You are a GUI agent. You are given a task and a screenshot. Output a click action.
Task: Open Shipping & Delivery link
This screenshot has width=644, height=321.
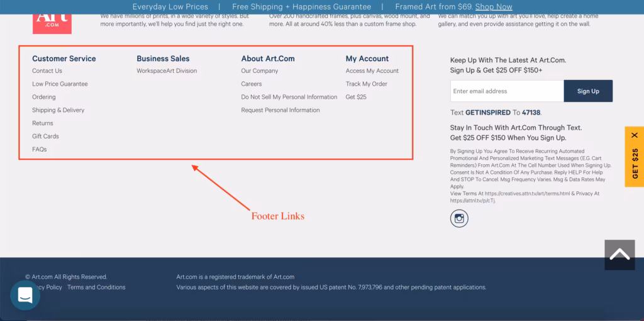click(x=58, y=110)
